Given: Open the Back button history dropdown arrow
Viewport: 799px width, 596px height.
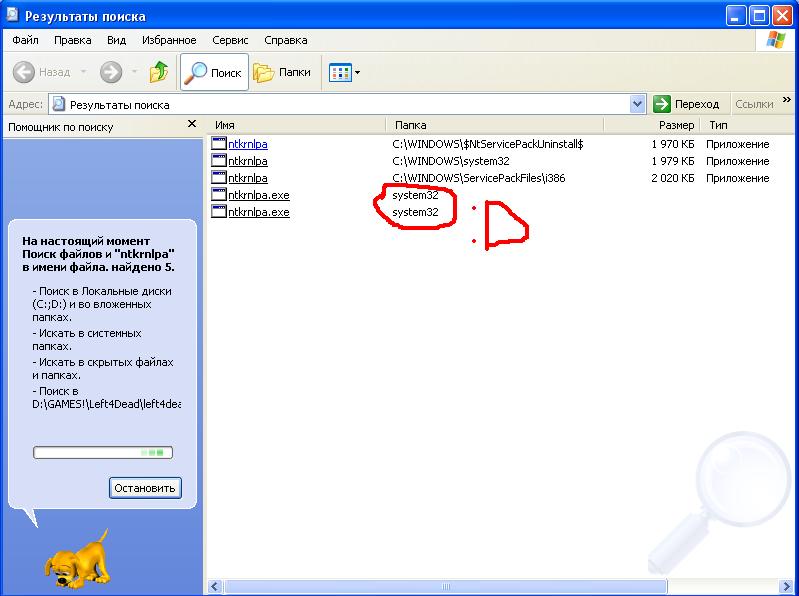Looking at the screenshot, I should pyautogui.click(x=83, y=72).
